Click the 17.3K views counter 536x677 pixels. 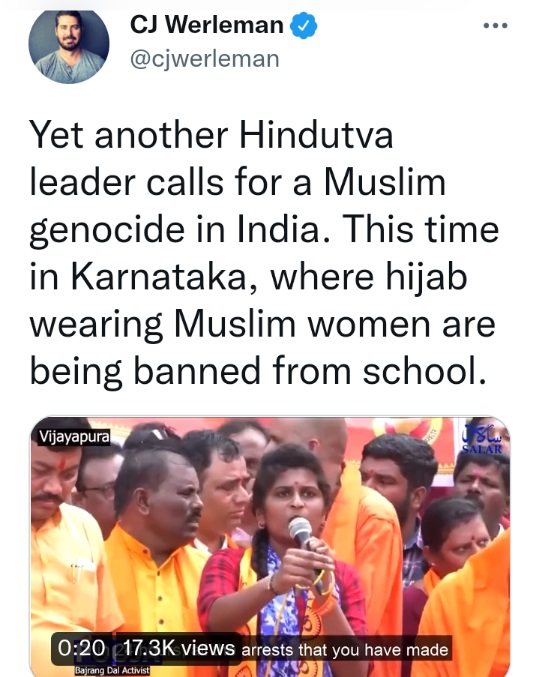pos(179,648)
